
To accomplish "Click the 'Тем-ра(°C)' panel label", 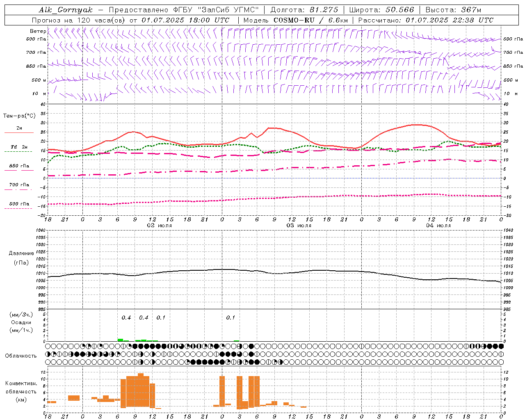I will point(19,116).
